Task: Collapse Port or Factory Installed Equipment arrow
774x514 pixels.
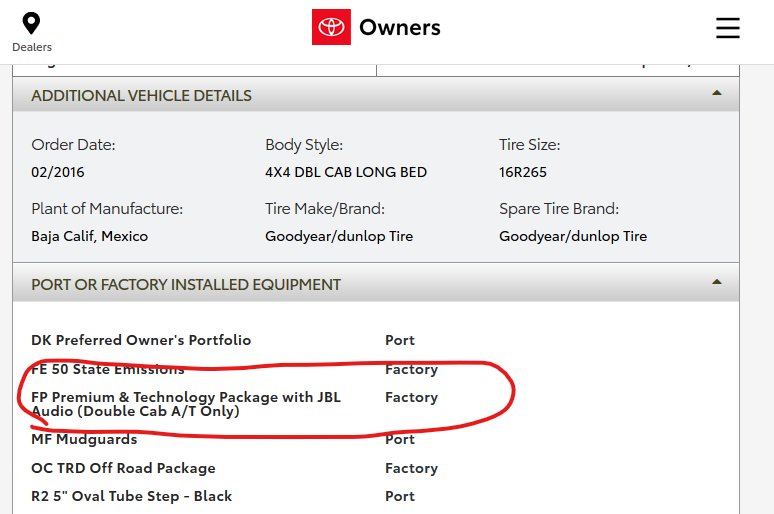Action: tap(717, 282)
